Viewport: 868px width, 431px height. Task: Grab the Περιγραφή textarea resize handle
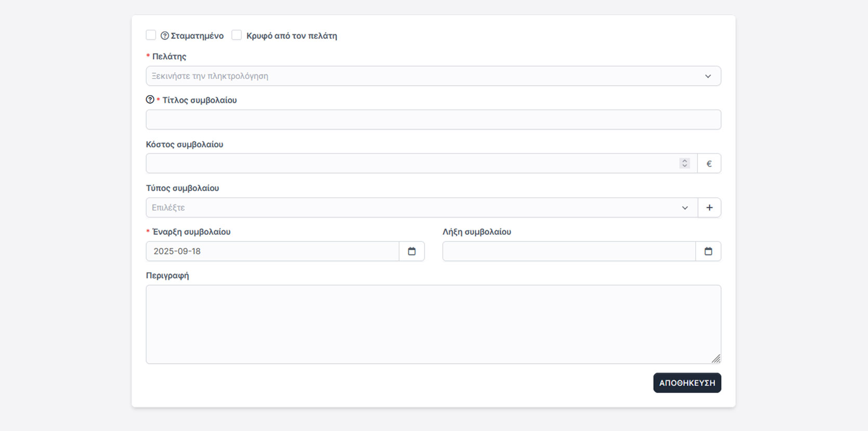point(716,359)
